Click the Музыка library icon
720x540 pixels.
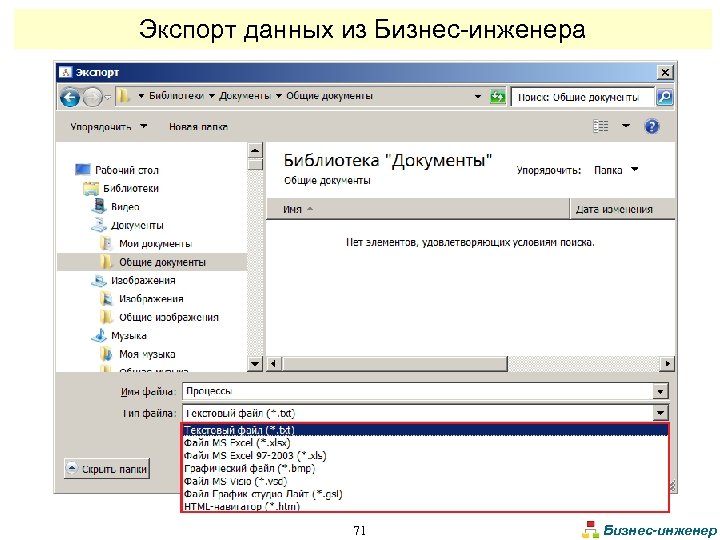(x=99, y=335)
